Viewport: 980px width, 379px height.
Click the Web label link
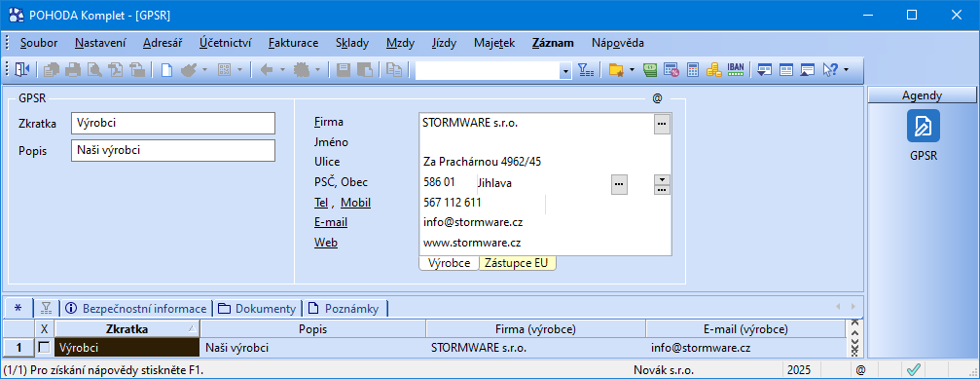coord(326,243)
